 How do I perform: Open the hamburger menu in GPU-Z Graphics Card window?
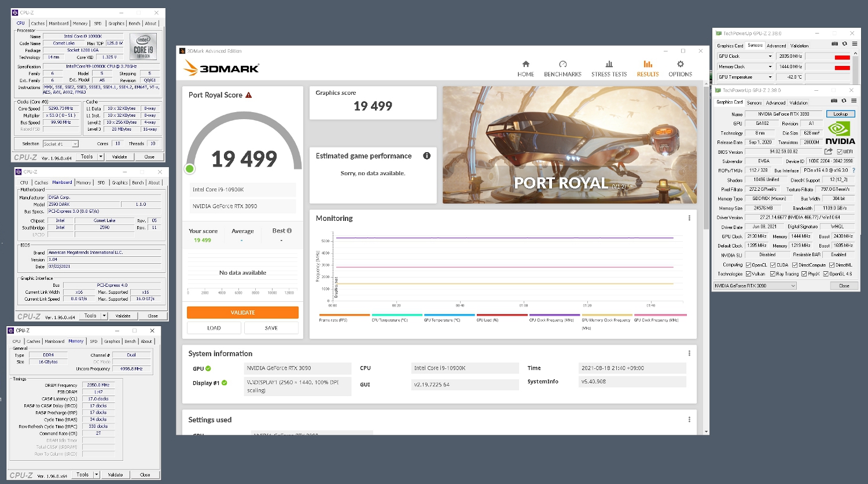[x=855, y=101]
